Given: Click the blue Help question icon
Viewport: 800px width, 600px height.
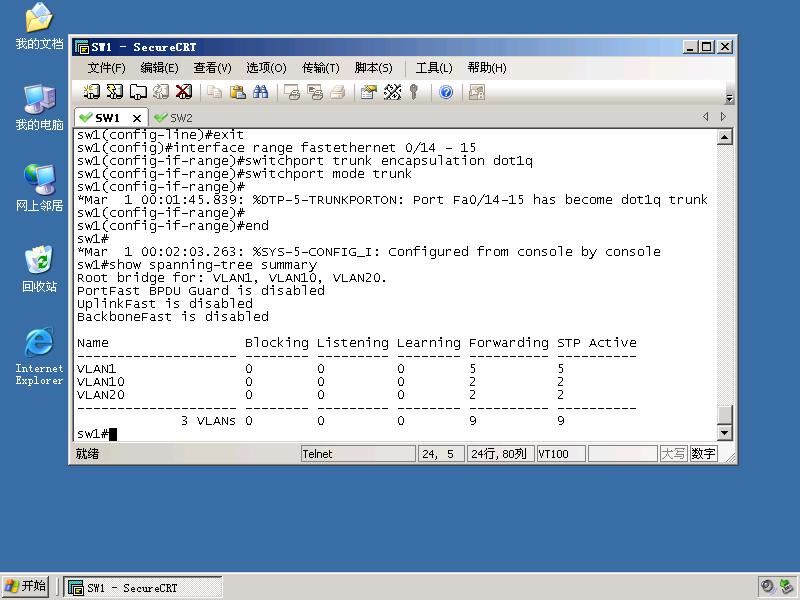Looking at the screenshot, I should [x=446, y=92].
